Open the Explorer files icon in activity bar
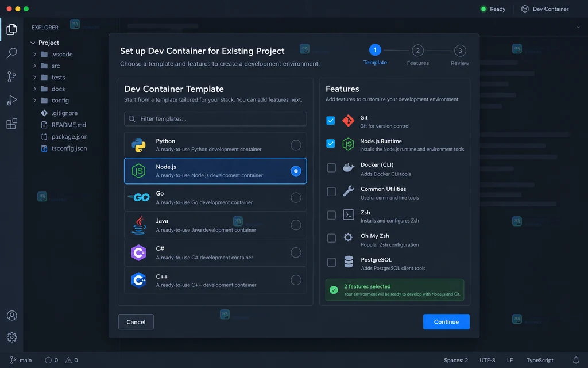Viewport: 588px width, 368px height. (x=11, y=29)
